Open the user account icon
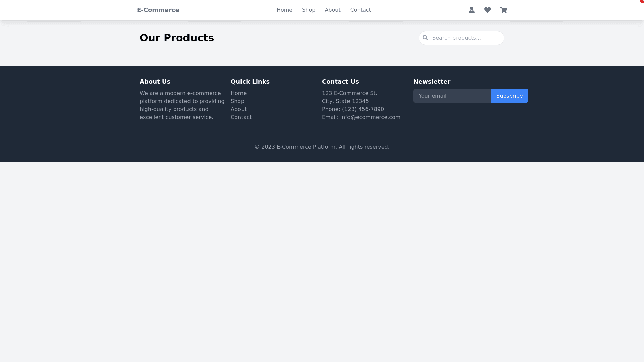Screen dimensions: 644x362 [x=472, y=10]
